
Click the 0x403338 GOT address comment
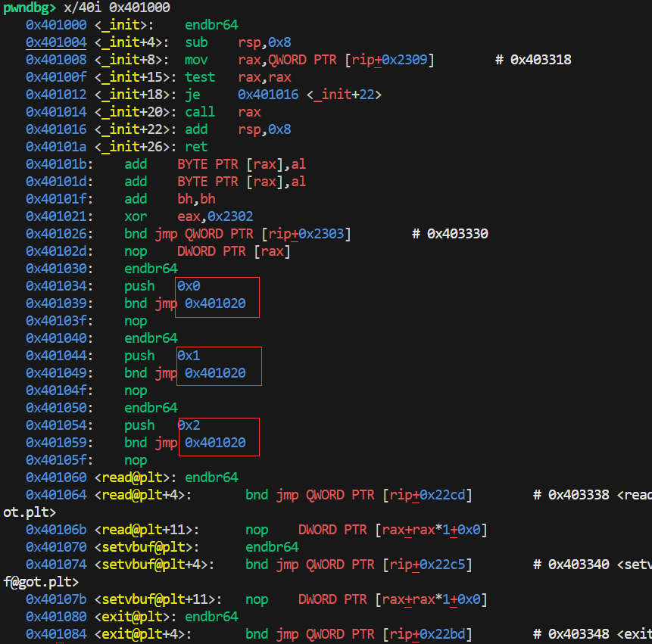click(579, 495)
